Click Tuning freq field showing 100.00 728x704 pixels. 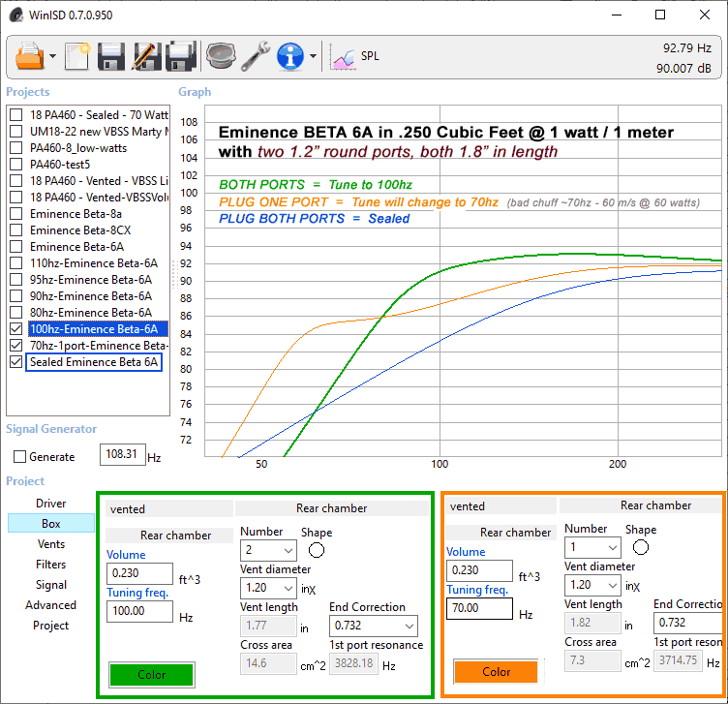coord(139,611)
